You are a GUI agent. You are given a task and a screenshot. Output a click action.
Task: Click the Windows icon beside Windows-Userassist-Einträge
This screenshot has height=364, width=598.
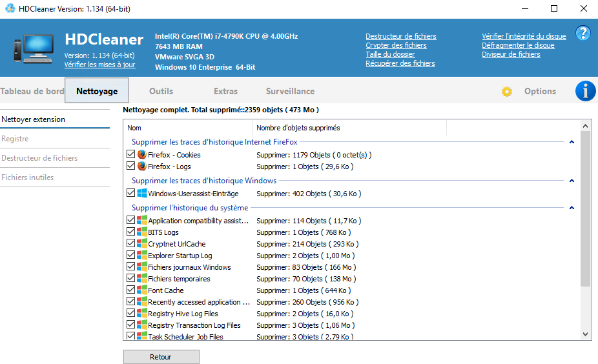click(142, 194)
